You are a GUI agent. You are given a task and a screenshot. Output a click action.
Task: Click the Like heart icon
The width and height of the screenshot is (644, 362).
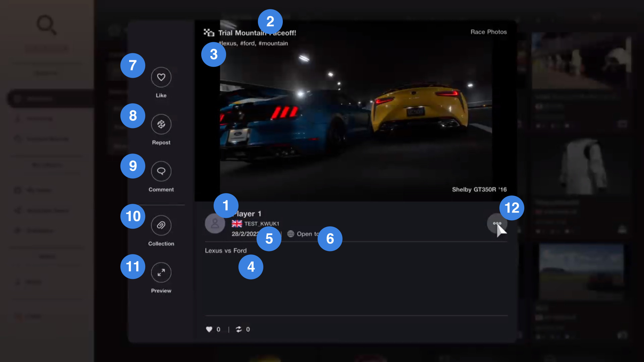[161, 77]
